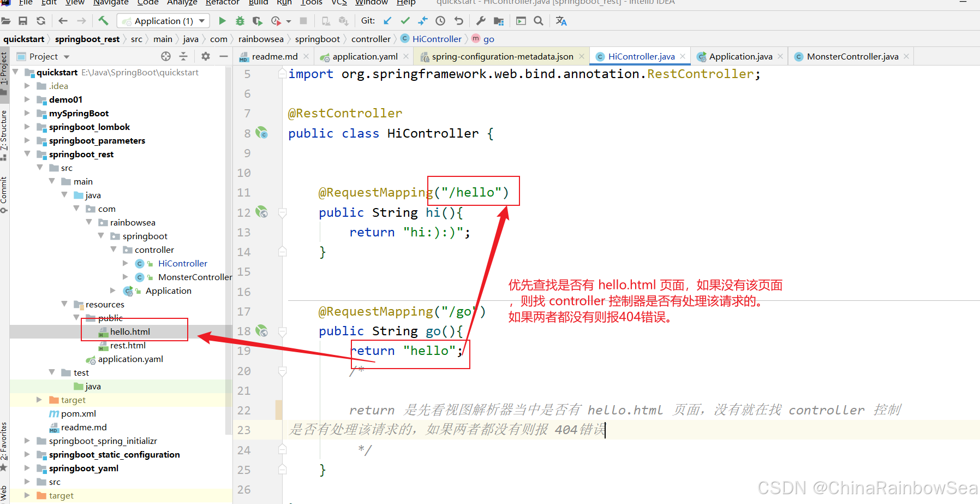Switch to Application.java tab
Screen dimensions: 980x504
[x=740, y=56]
